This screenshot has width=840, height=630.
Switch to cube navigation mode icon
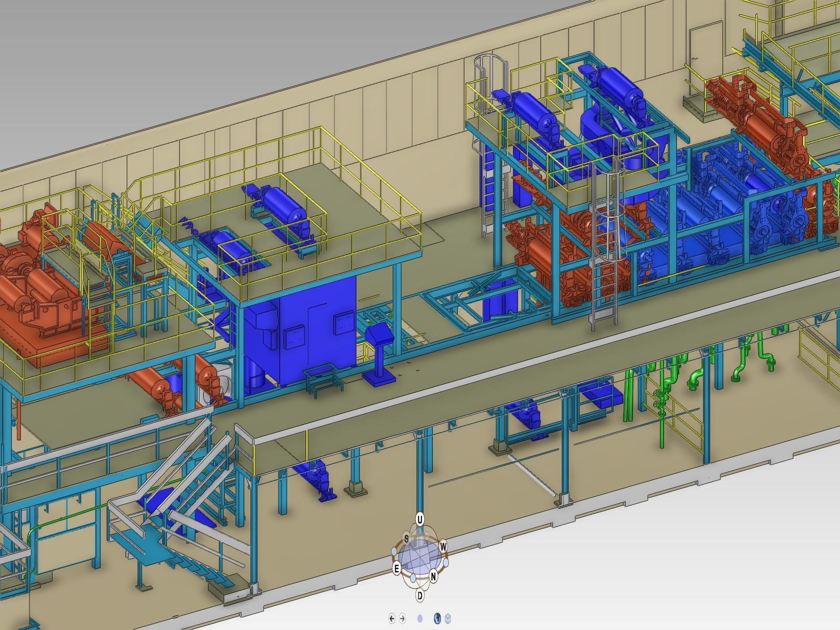point(448,618)
